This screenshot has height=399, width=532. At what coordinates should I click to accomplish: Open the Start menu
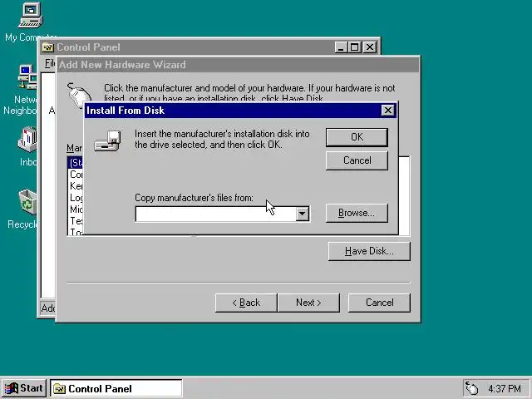point(24,388)
